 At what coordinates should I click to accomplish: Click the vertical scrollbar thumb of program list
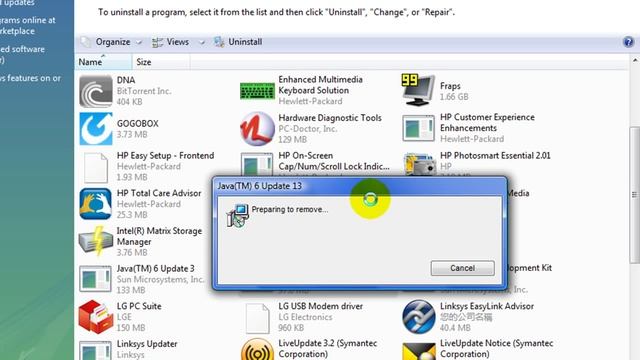pyautogui.click(x=634, y=195)
